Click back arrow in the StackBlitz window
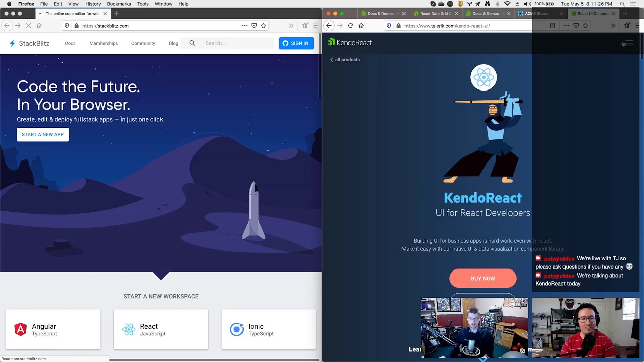Viewport: 644px width, 362px height. point(7,26)
